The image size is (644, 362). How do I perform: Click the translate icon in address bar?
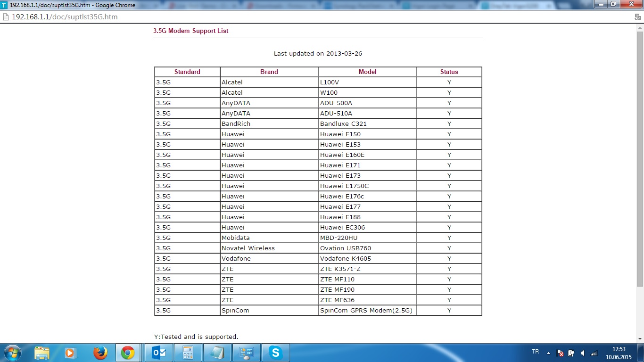click(637, 17)
